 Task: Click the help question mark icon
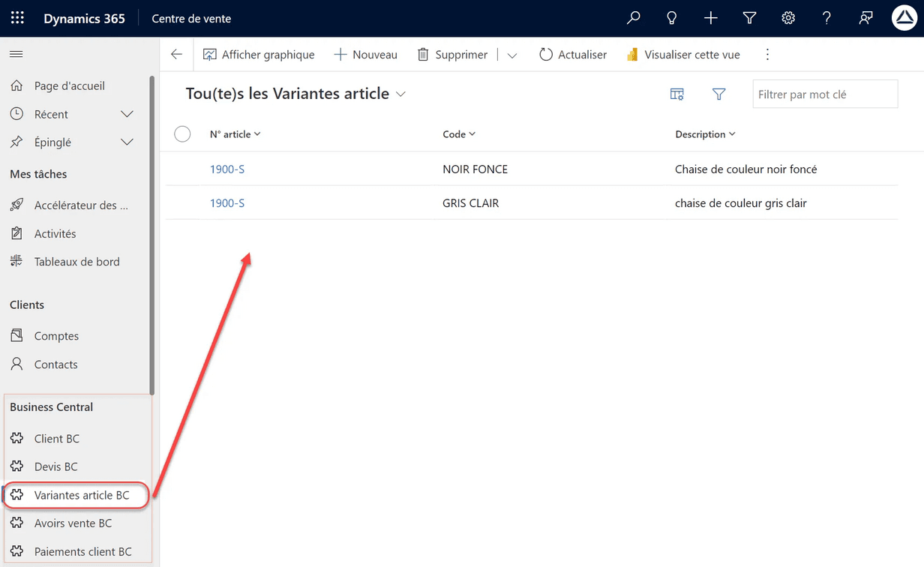826,18
